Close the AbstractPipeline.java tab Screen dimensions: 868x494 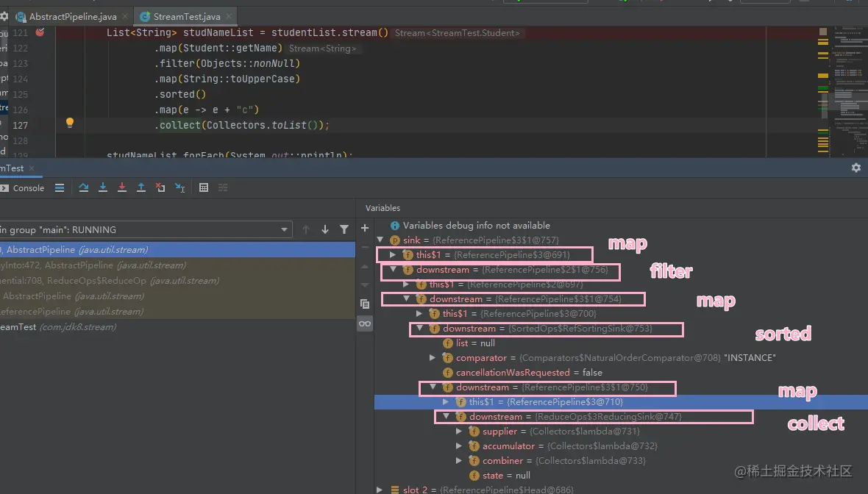[x=125, y=17]
